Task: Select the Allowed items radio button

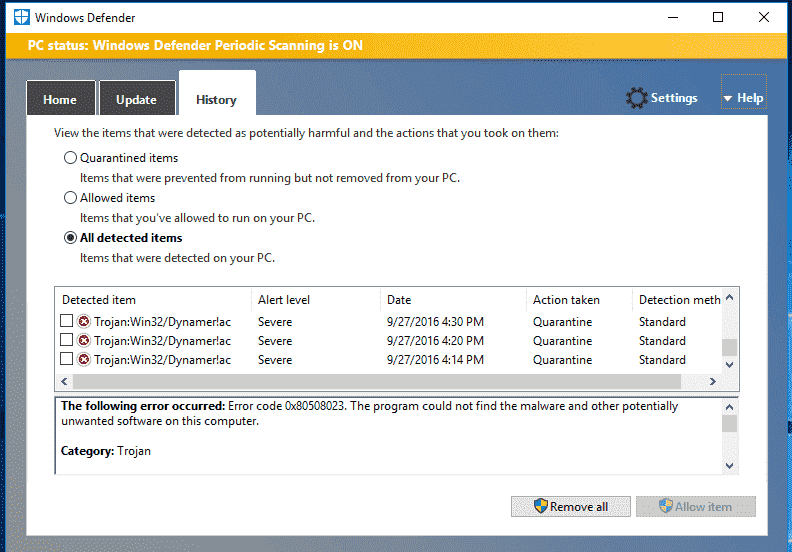Action: point(70,197)
